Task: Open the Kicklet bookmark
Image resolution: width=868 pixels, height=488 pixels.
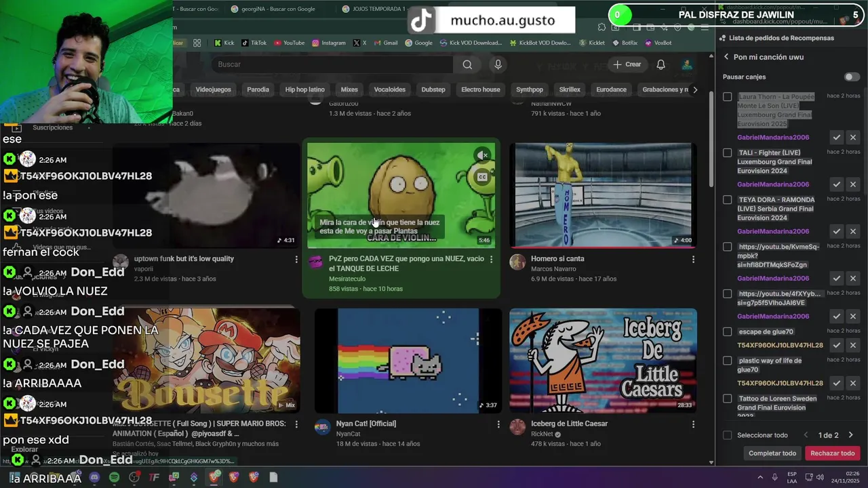Action: [x=591, y=43]
